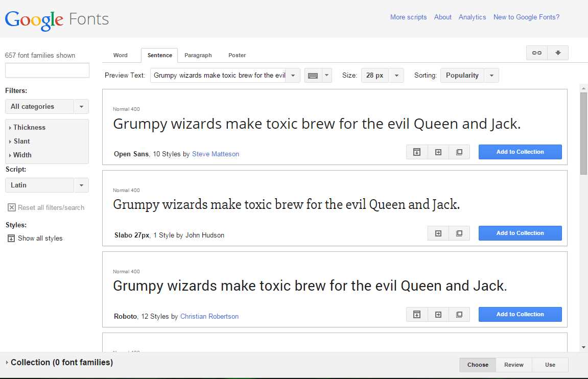
Task: Add Open Sans to Collection
Action: point(520,152)
